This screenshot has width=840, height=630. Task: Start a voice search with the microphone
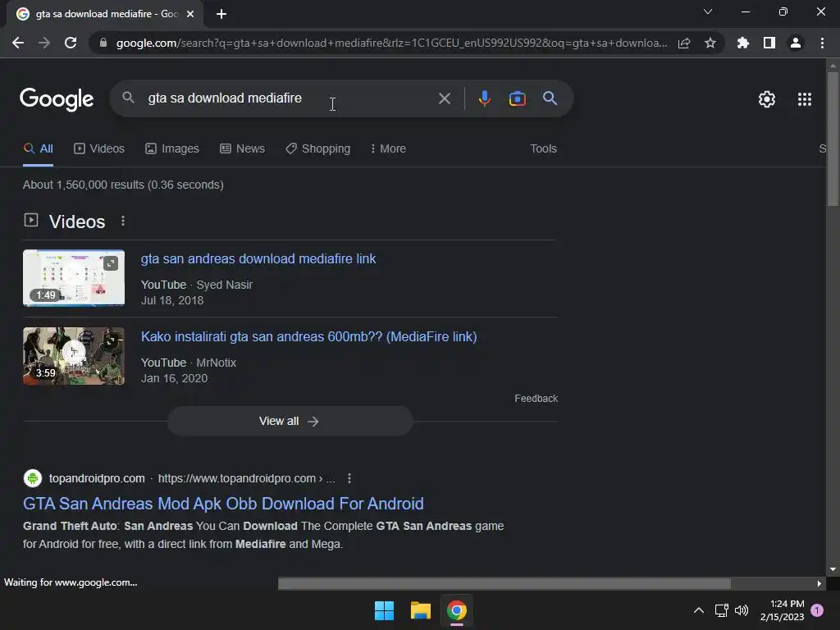pos(484,98)
